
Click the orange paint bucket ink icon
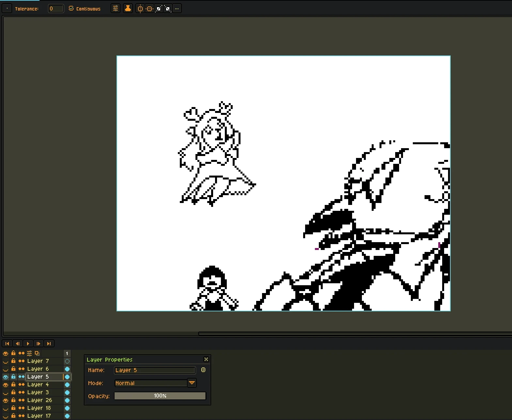tap(128, 8)
